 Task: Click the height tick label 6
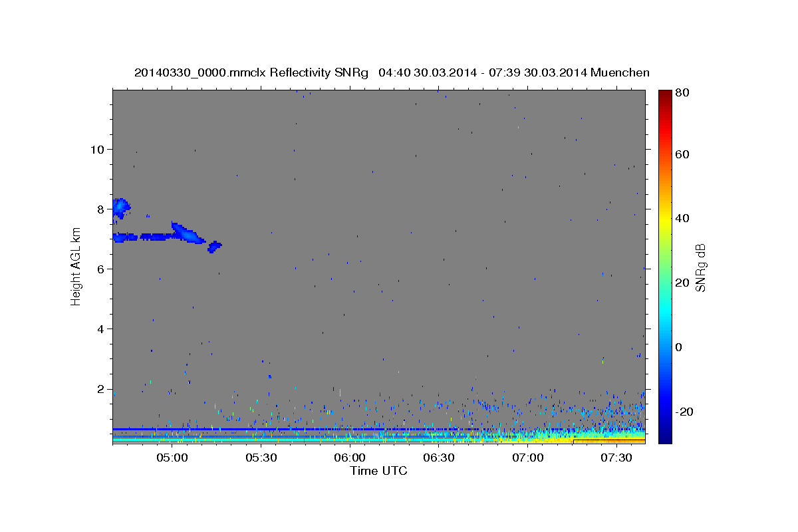coord(101,269)
